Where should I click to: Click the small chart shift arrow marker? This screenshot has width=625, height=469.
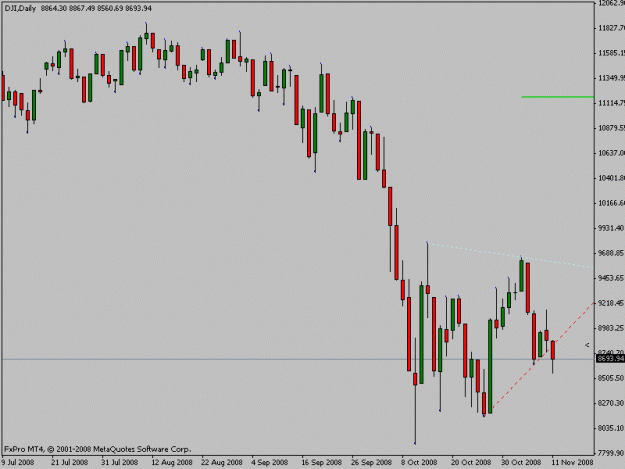click(587, 345)
